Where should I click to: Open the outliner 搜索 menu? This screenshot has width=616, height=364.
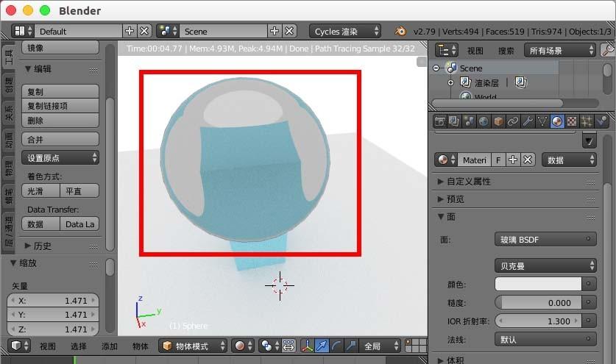tap(506, 50)
